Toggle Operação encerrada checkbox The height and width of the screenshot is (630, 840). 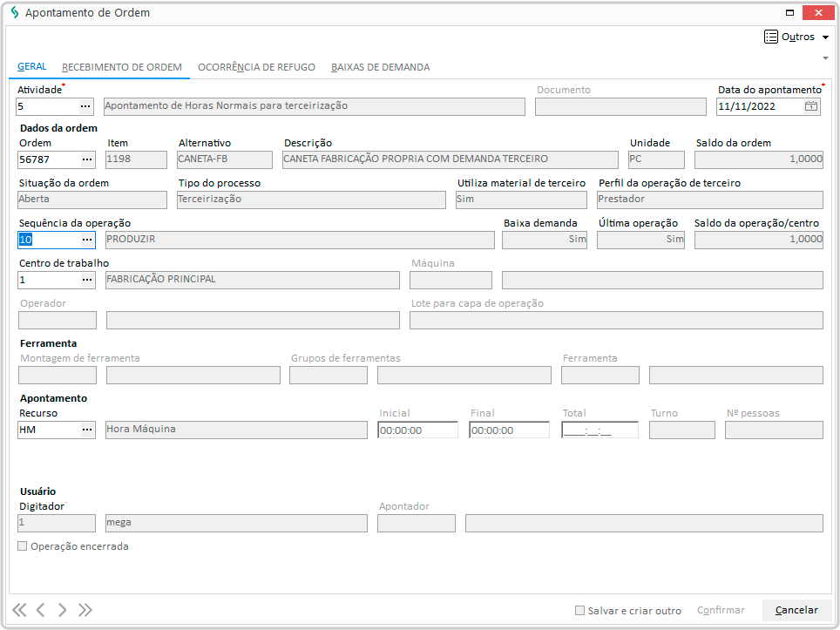pos(24,546)
